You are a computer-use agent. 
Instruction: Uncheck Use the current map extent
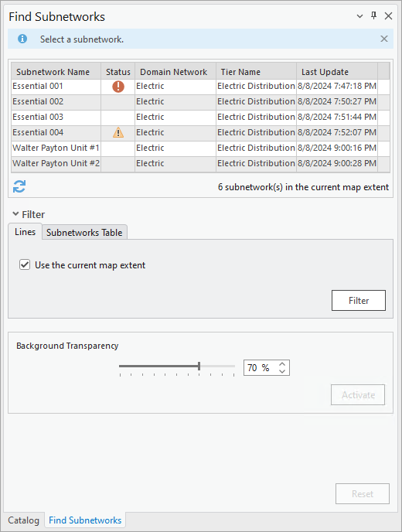coord(25,265)
